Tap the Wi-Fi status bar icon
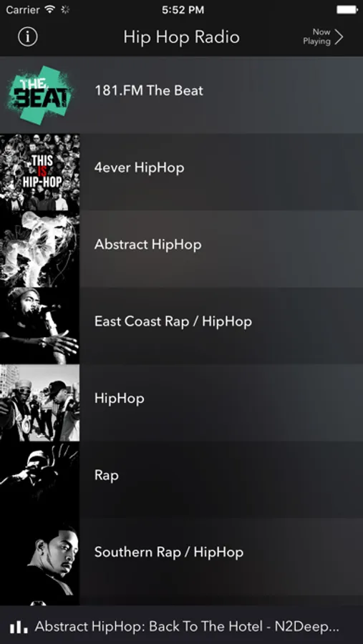Viewport: 363px width, 644px height. pos(50,9)
